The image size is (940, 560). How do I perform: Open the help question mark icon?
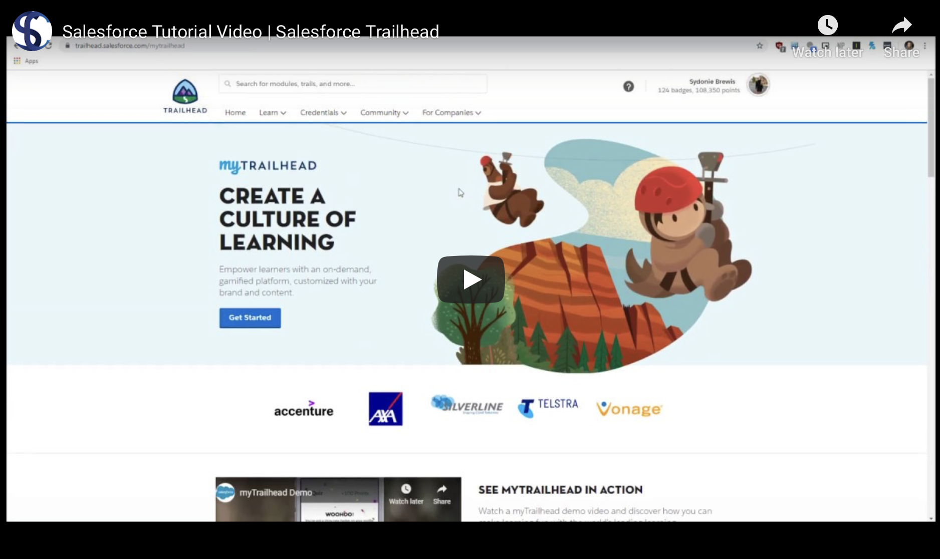click(x=628, y=87)
